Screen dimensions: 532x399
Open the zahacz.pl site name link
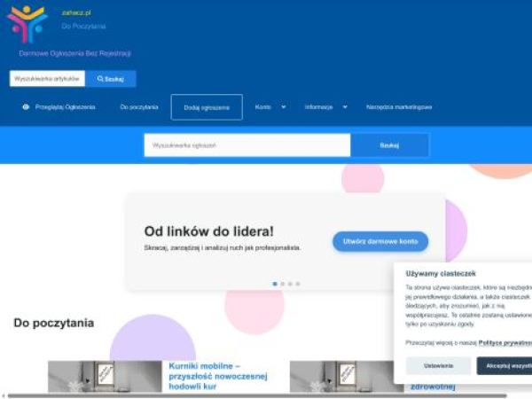click(76, 13)
